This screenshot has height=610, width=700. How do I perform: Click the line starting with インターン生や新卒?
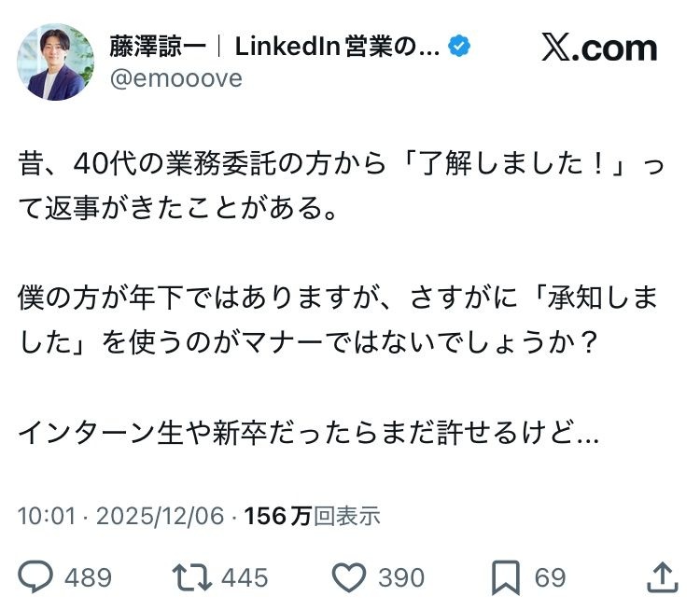pyautogui.click(x=308, y=434)
